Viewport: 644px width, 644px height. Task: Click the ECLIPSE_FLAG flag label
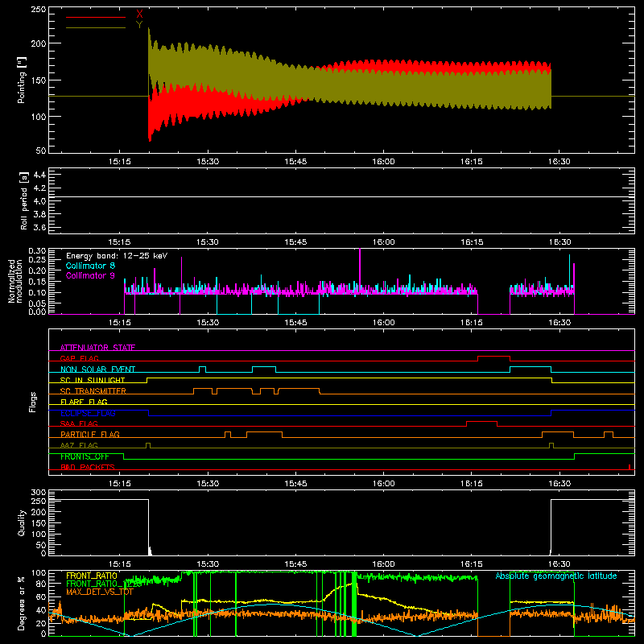point(88,413)
